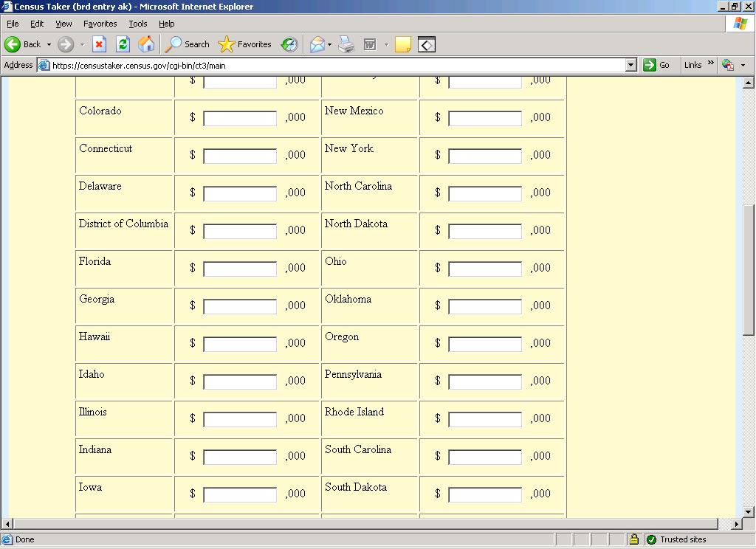The height and width of the screenshot is (549, 756).
Task: Open the History clock icon
Action: pyautogui.click(x=289, y=44)
